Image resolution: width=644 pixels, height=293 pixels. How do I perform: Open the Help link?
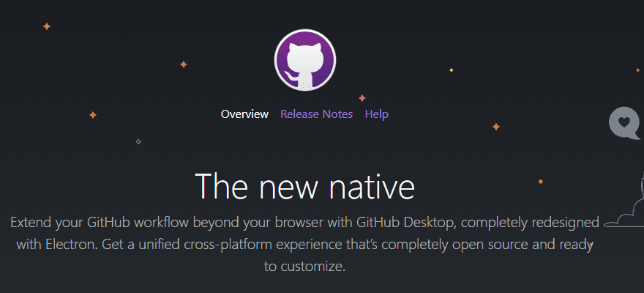[x=377, y=114]
